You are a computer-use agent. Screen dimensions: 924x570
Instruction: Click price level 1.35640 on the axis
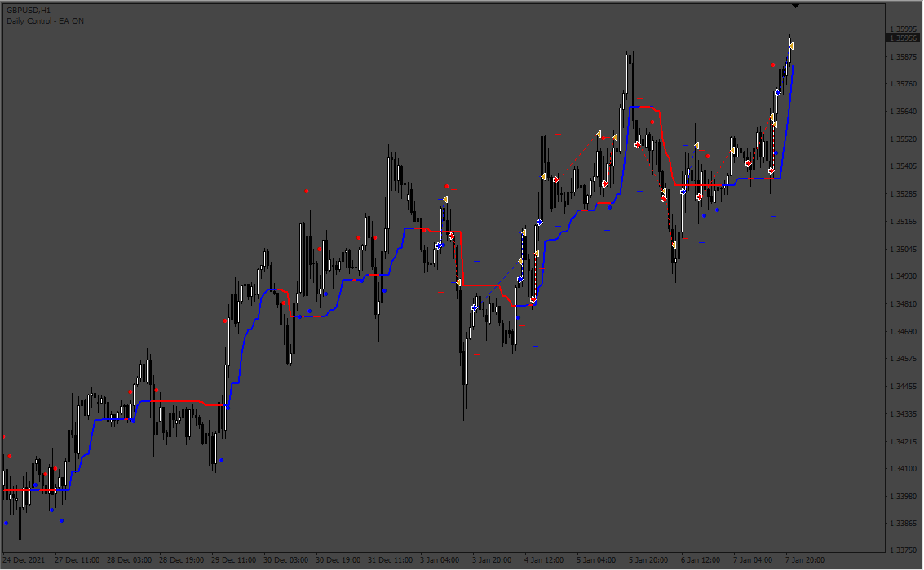903,112
